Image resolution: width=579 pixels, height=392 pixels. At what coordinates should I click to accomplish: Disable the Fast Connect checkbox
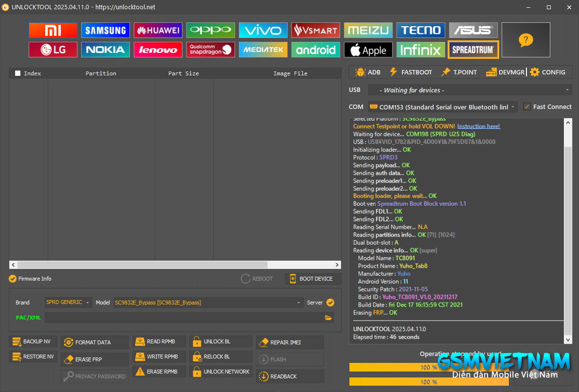click(527, 107)
